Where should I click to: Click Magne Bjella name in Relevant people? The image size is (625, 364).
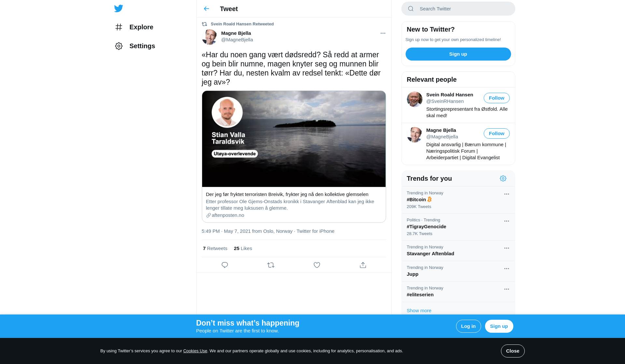coord(441,130)
